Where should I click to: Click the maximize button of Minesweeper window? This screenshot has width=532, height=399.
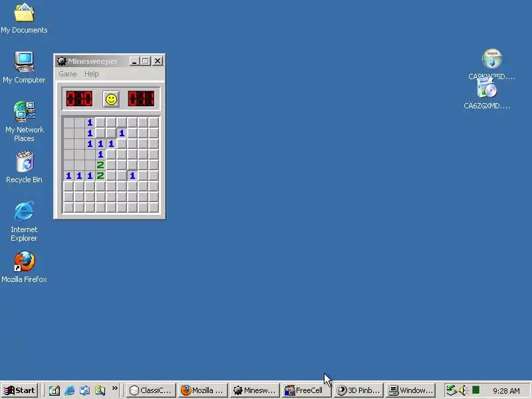146,61
